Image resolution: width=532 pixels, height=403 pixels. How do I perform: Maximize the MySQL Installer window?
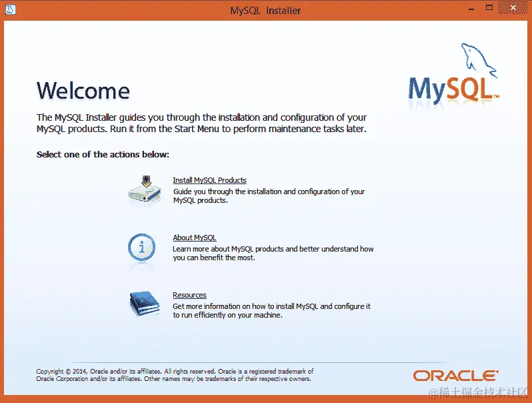489,8
